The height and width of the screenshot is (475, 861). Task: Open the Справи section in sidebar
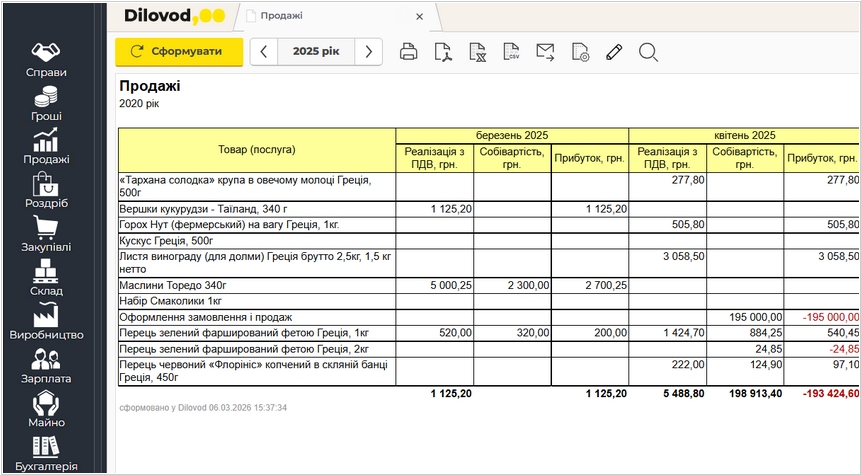(46, 60)
